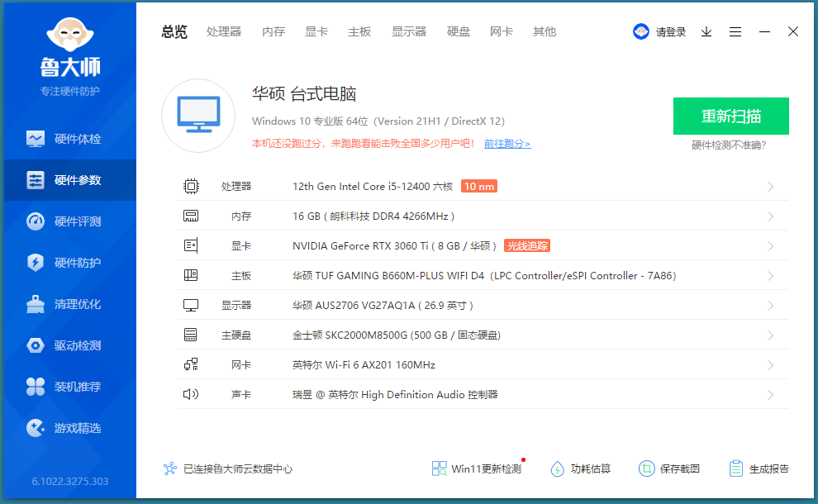
Task: Click the 12th Gen Intel Core i5-12400 text
Action: click(373, 186)
